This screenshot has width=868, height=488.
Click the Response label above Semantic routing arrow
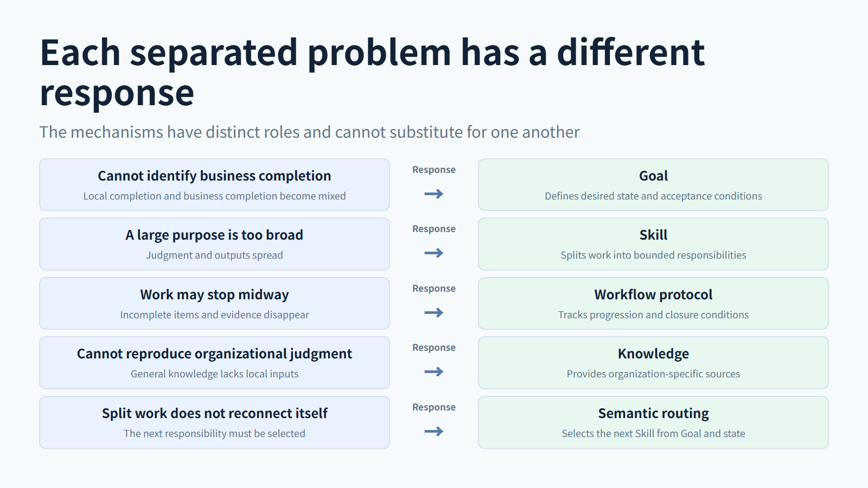pyautogui.click(x=434, y=407)
